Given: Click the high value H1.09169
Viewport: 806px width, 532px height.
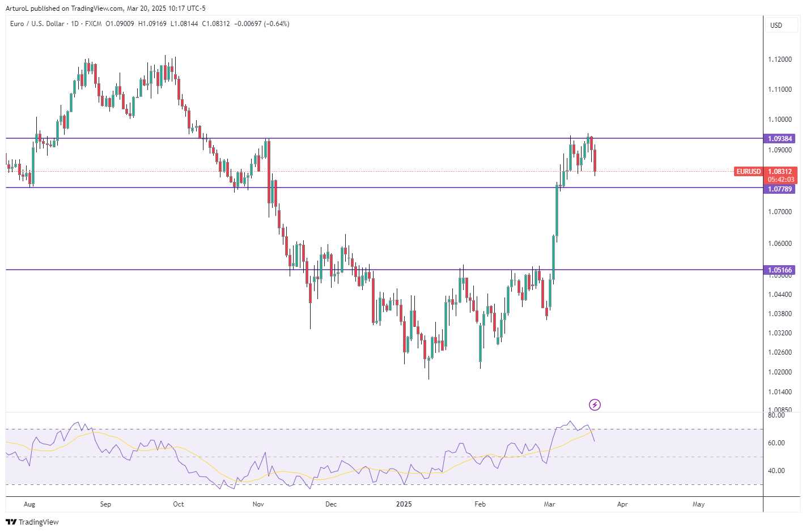Looking at the screenshot, I should 152,24.
